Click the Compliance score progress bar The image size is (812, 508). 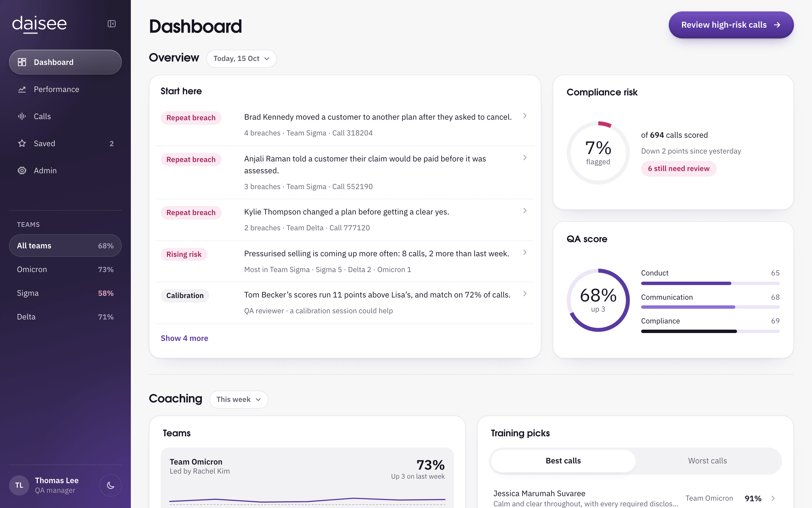(710, 332)
